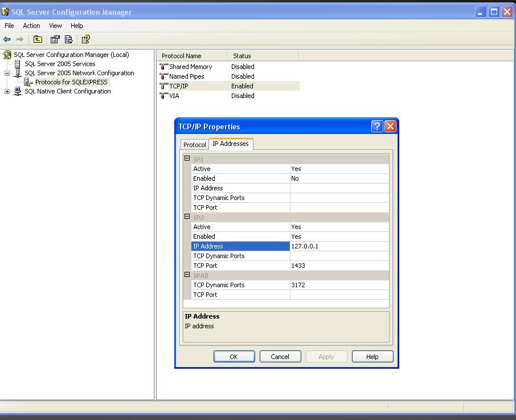Click the empty IPAll TCP Port field
This screenshot has width=516, height=420.
[339, 295]
